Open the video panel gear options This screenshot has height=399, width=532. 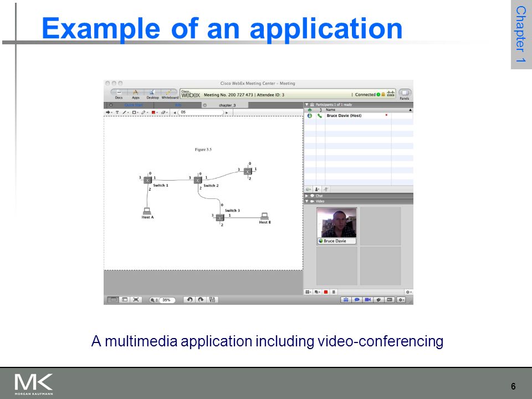tap(409, 292)
